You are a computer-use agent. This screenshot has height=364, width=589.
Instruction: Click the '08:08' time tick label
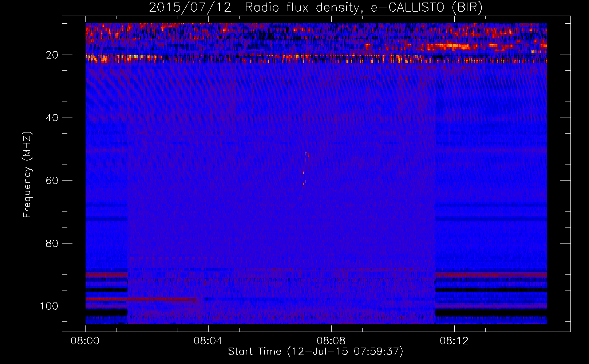pos(331,341)
